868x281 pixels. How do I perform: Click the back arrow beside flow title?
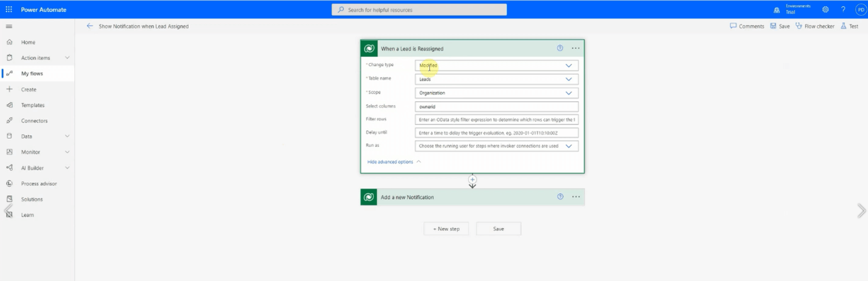coord(89,26)
